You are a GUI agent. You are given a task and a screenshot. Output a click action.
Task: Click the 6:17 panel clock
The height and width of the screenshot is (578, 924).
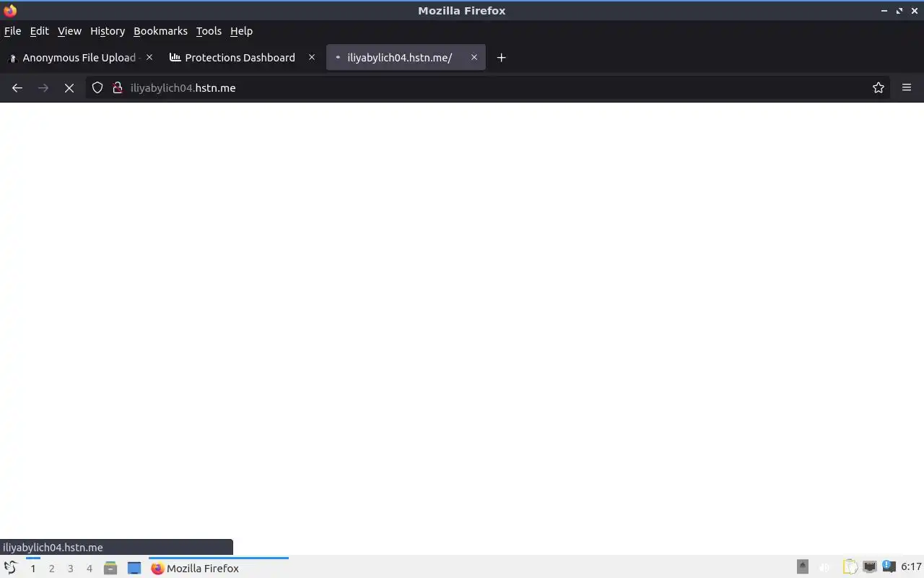pyautogui.click(x=911, y=567)
